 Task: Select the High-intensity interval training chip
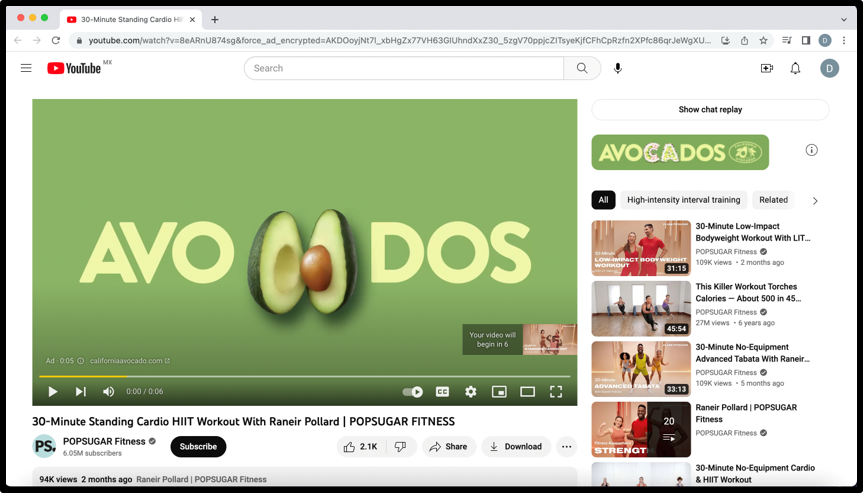(x=684, y=200)
